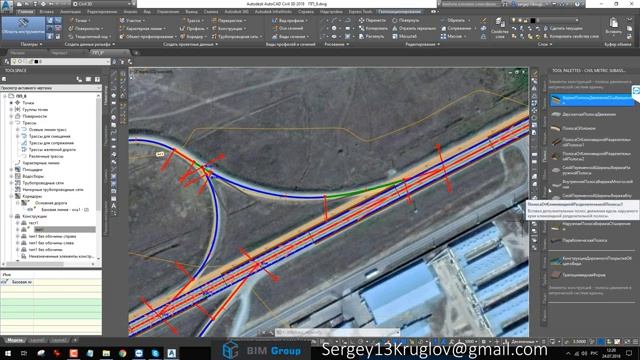Select КонструкцияДорожногоПокрытия palette tool

click(590, 260)
